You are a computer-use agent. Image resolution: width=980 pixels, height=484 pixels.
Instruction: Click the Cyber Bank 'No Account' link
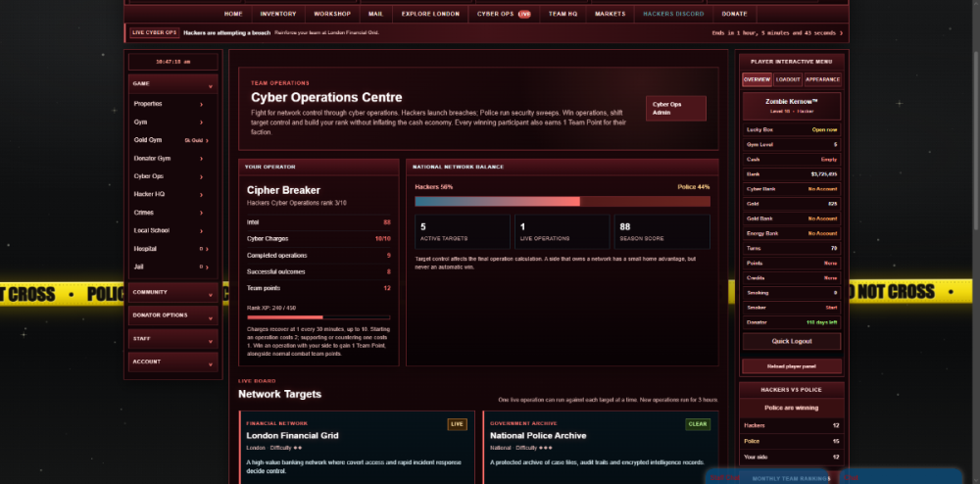[x=822, y=189]
